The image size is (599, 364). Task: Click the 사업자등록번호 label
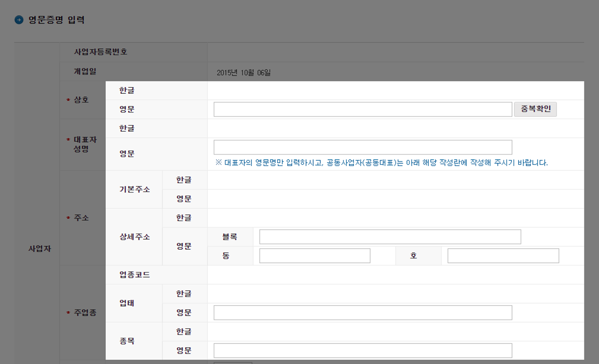(x=100, y=52)
